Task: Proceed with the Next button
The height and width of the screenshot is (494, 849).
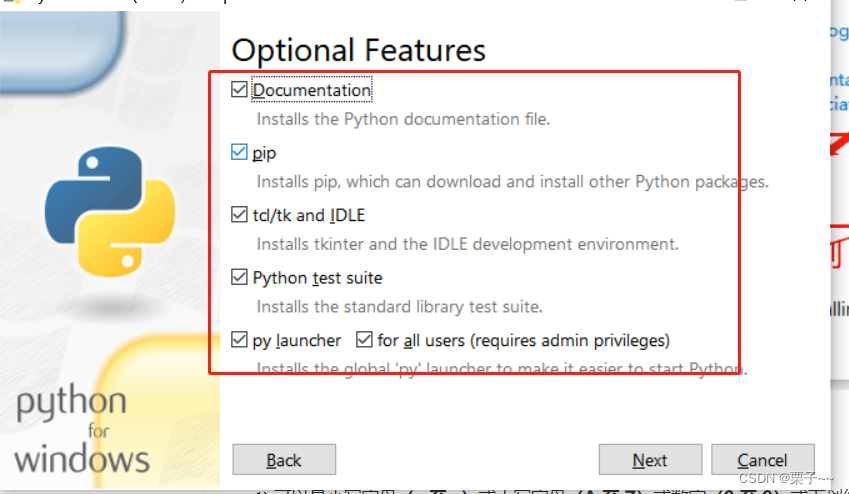Action: (x=650, y=460)
